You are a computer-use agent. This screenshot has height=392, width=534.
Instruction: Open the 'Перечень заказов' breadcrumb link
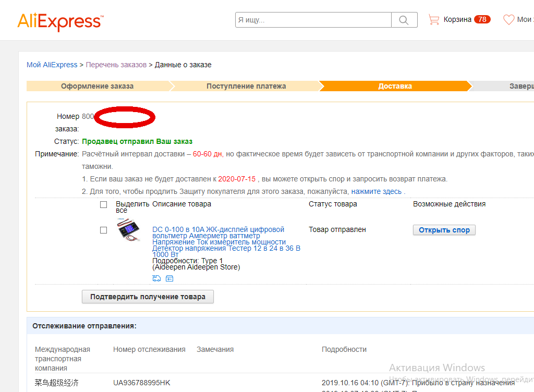[116, 65]
